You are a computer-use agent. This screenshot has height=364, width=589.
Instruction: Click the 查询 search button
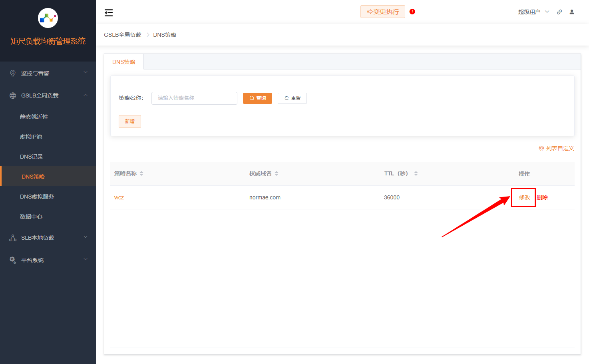257,98
